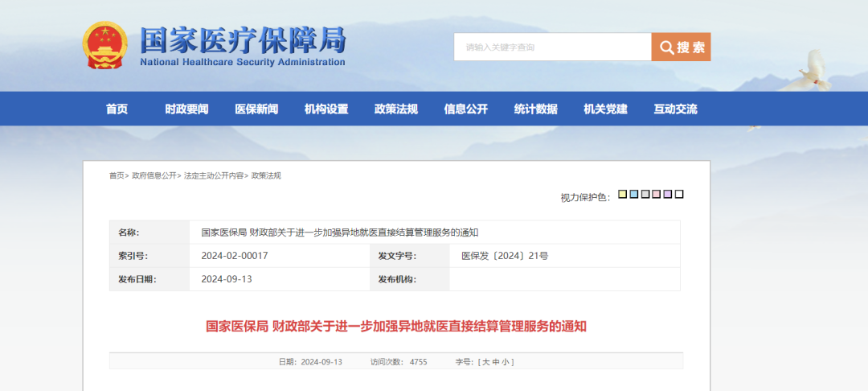The width and height of the screenshot is (868, 391).
Task: Open the 时政要闻 menu item
Action: (x=186, y=109)
